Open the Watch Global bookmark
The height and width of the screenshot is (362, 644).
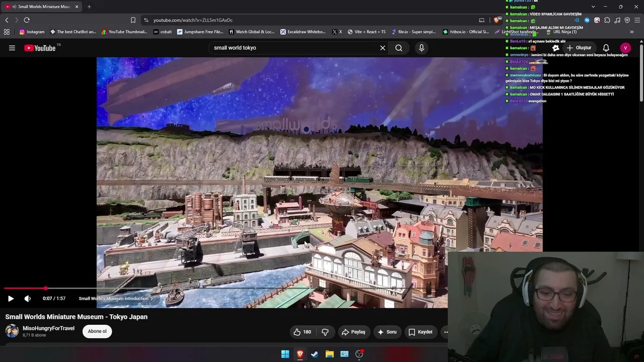coord(252,32)
